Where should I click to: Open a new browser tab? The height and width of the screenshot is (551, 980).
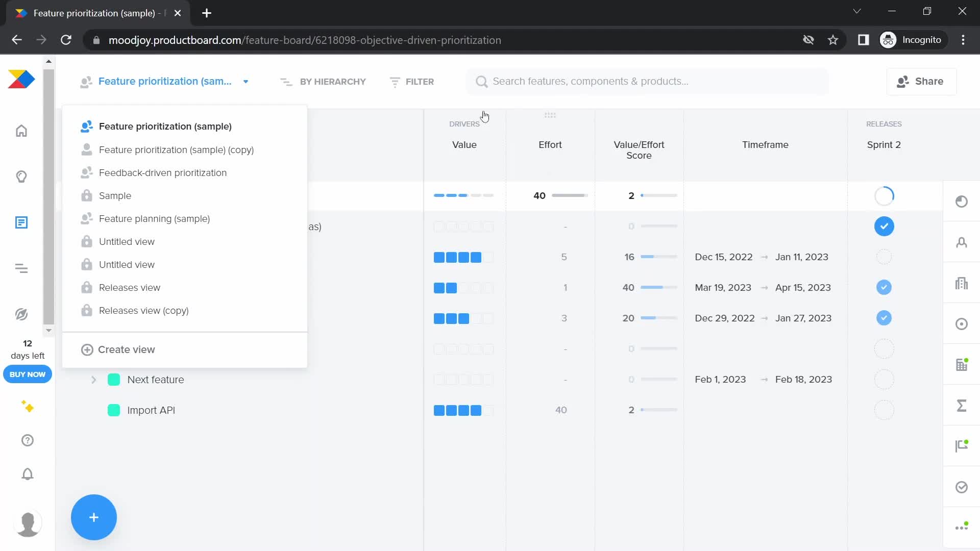click(x=207, y=13)
